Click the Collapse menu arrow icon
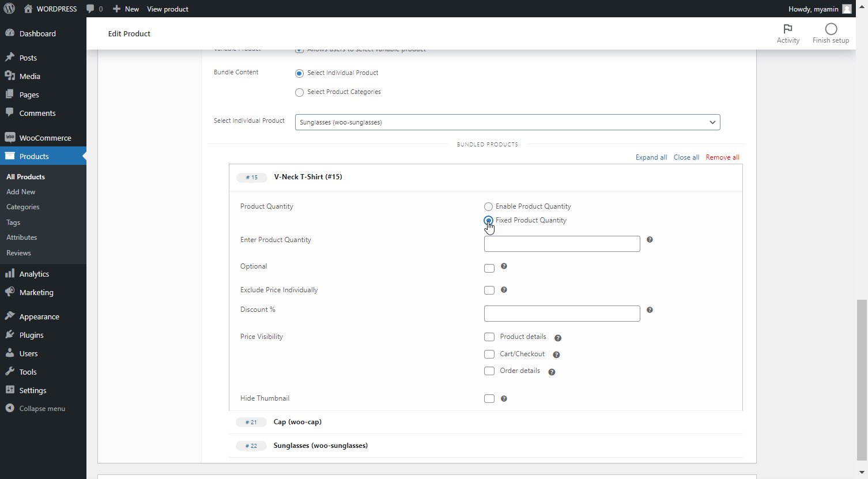The width and height of the screenshot is (868, 479). click(10, 408)
